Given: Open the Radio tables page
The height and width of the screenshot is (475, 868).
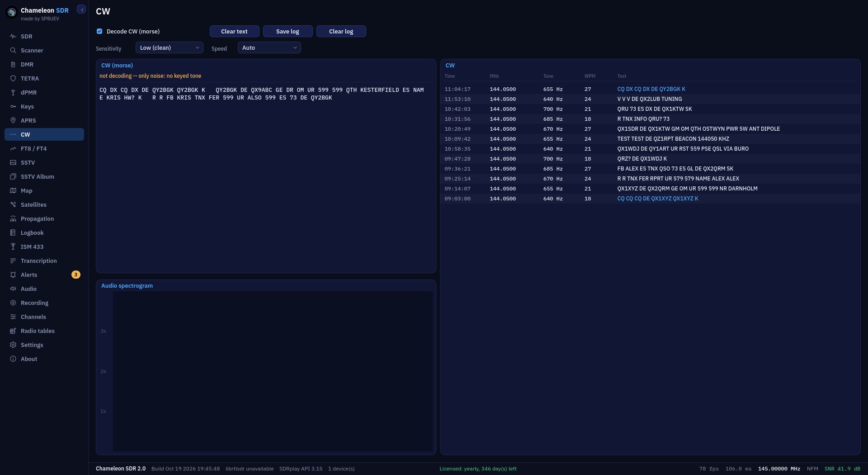Looking at the screenshot, I should pyautogui.click(x=44, y=331).
